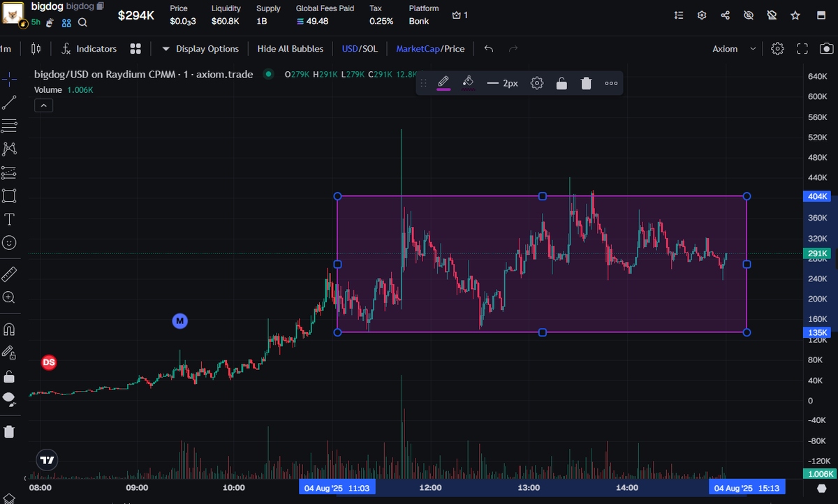Lock the selected rectangle drawing

pyautogui.click(x=561, y=83)
